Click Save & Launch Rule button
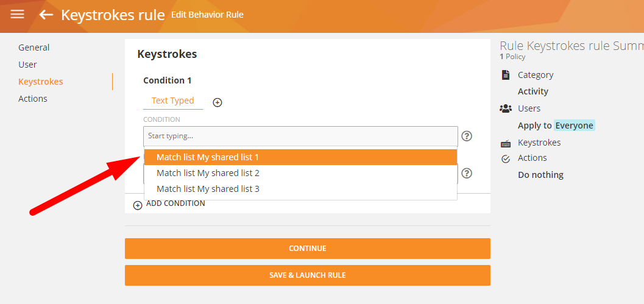644x304 pixels. (307, 275)
